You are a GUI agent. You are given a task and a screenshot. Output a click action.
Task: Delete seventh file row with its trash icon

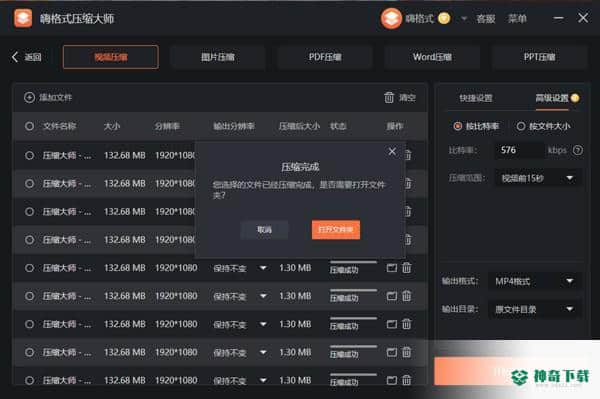tap(407, 324)
